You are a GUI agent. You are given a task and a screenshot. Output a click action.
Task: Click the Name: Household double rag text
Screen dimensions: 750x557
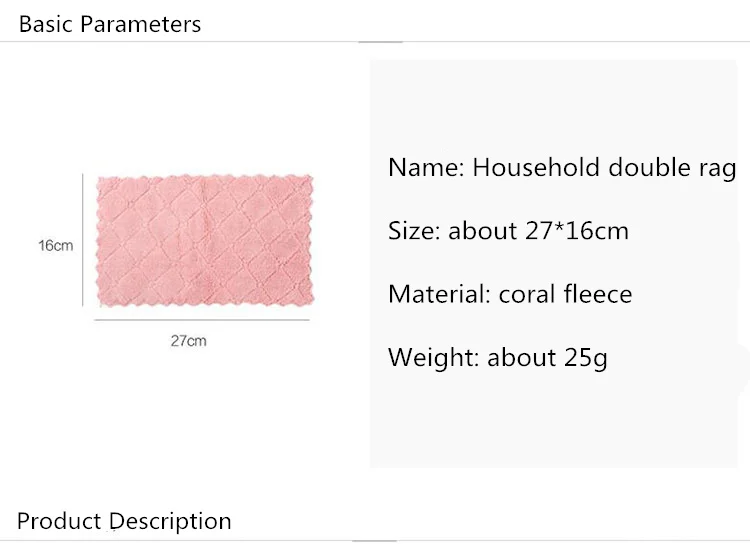[x=562, y=168]
